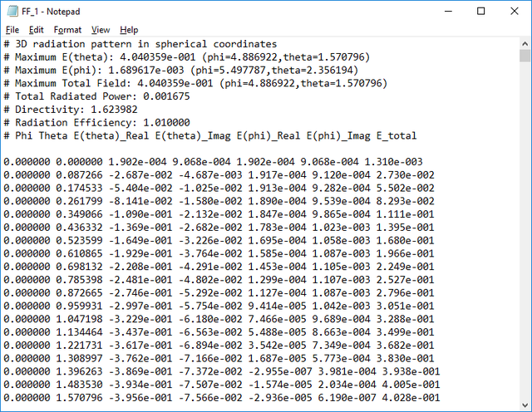Click the 'Maximum Total Field' header line

195,83
